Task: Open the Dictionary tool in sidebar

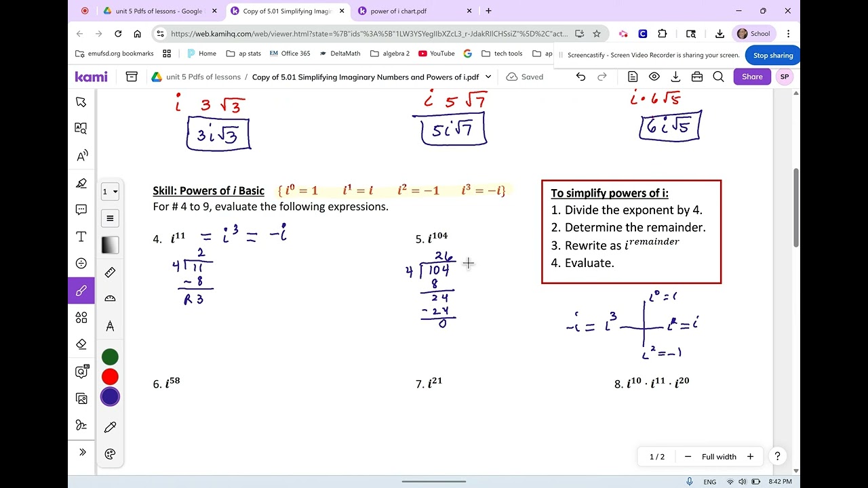Action: (81, 128)
